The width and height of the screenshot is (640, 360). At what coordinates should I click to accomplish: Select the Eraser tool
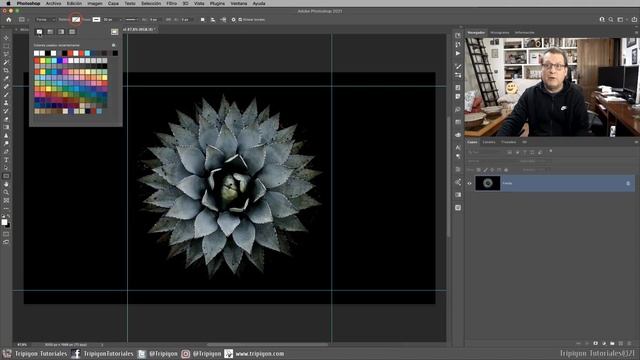coord(6,120)
